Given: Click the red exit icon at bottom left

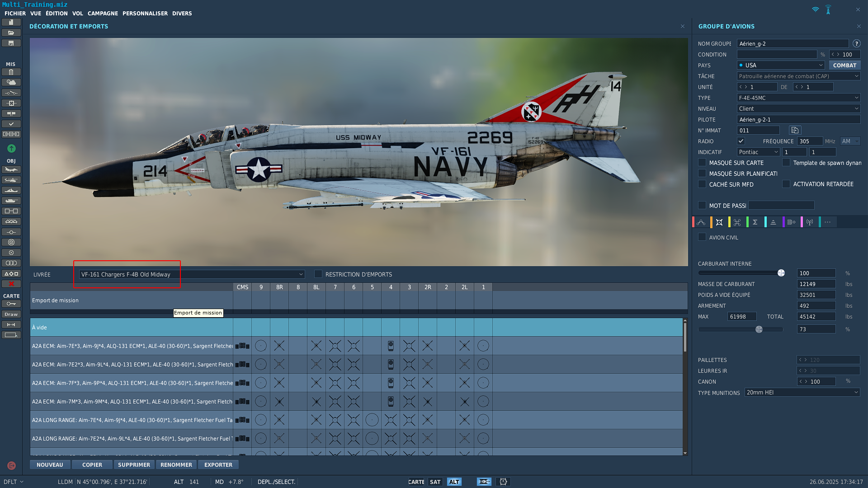Looking at the screenshot, I should click(11, 465).
